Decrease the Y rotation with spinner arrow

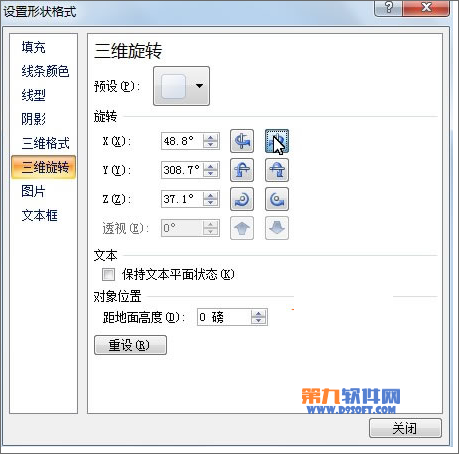[x=211, y=174]
